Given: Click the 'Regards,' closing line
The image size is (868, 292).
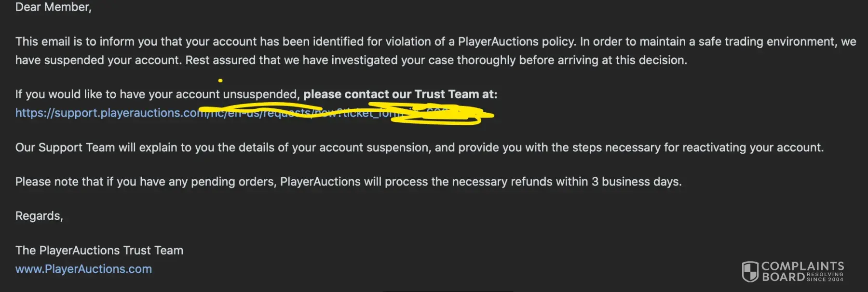Looking at the screenshot, I should [x=39, y=216].
